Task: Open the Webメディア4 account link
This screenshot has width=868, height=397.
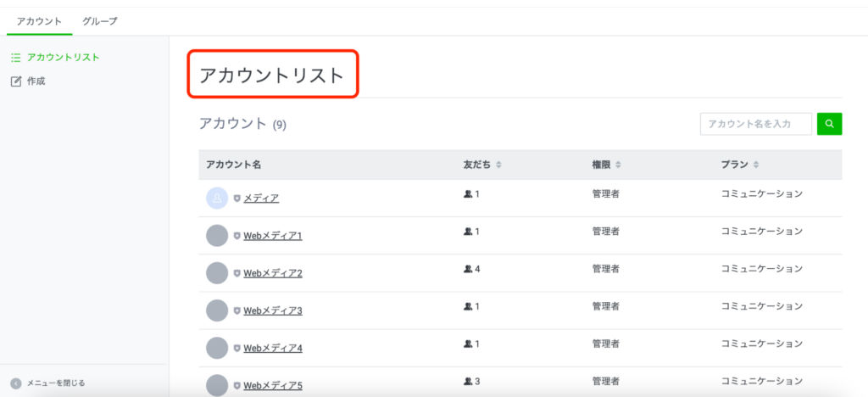Action: [x=273, y=349]
